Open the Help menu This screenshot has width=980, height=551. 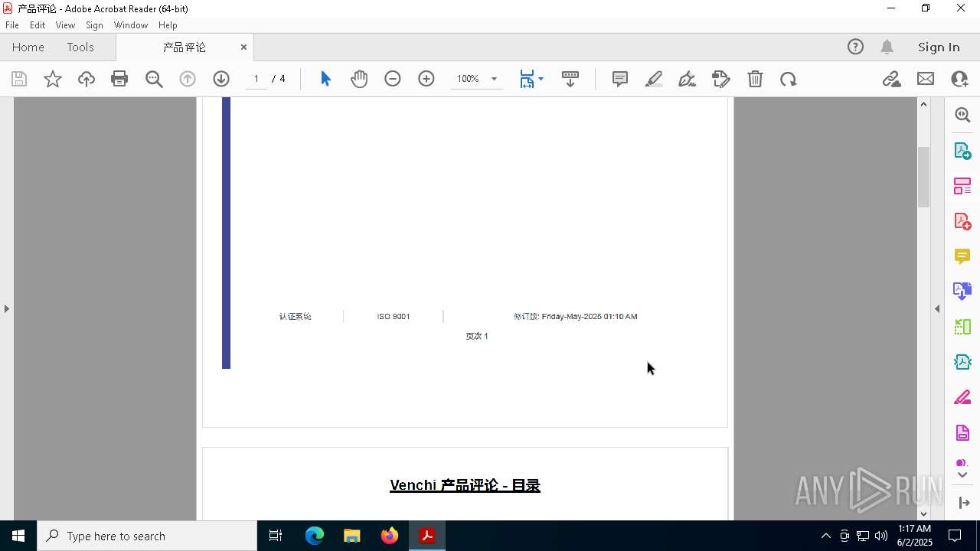[168, 25]
